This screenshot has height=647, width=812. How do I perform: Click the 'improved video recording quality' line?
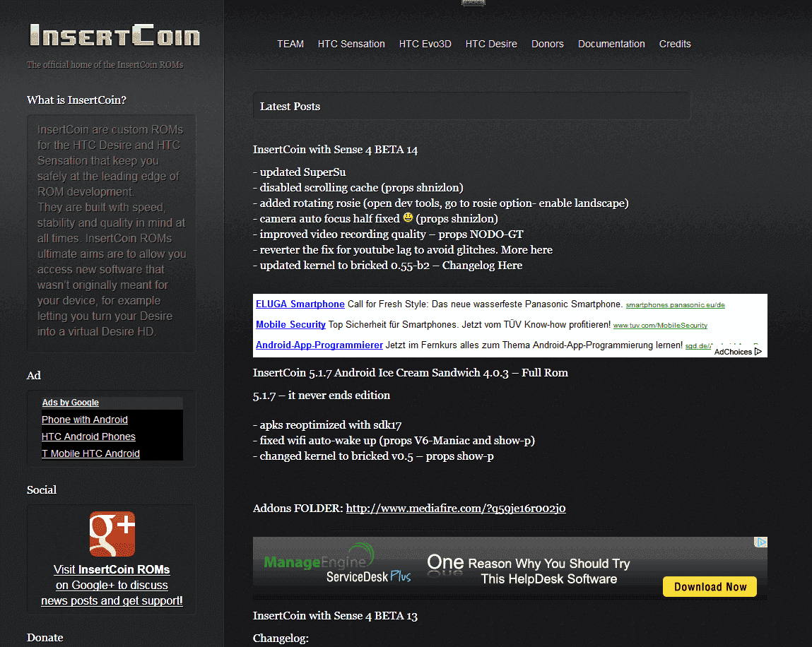click(388, 234)
